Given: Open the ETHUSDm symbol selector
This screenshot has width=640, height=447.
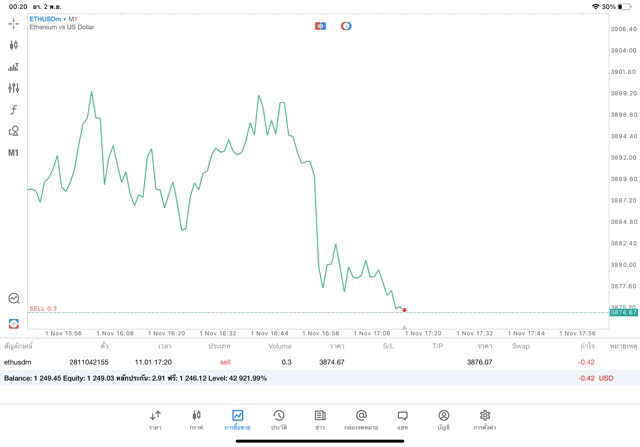Looking at the screenshot, I should click(48, 19).
